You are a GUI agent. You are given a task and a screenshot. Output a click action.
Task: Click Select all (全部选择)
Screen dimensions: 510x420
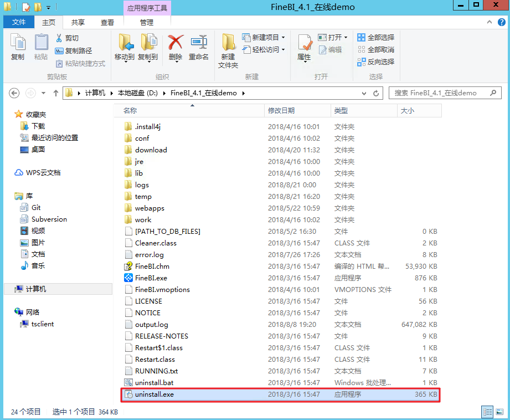click(x=375, y=38)
